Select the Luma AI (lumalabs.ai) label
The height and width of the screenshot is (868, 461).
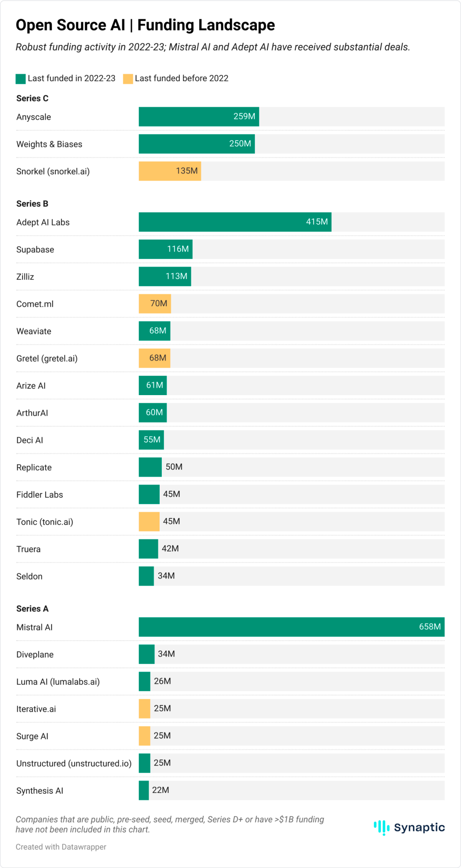[x=58, y=682]
